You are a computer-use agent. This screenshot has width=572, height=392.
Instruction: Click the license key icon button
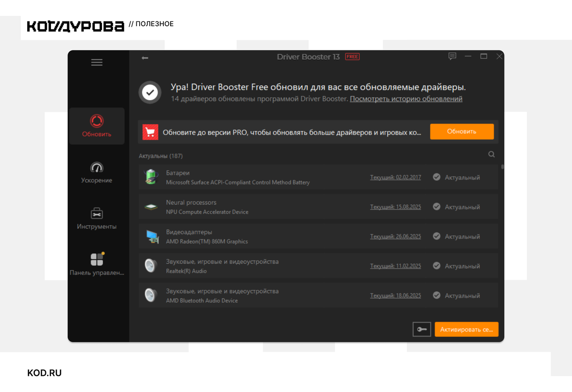coord(422,329)
